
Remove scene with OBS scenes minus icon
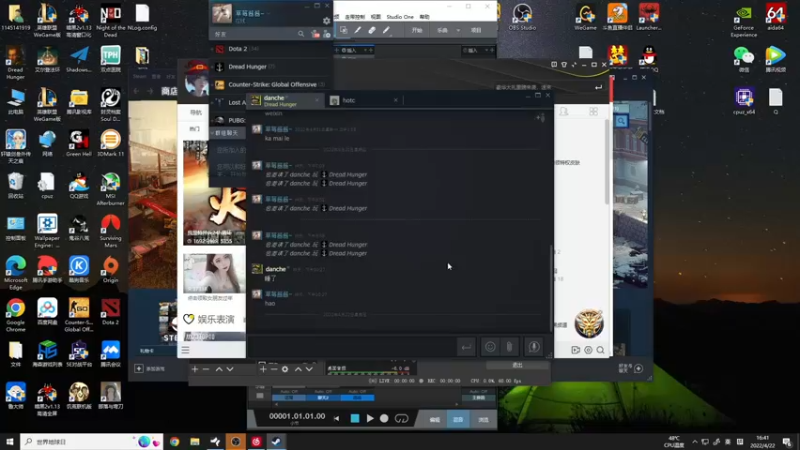[206, 369]
